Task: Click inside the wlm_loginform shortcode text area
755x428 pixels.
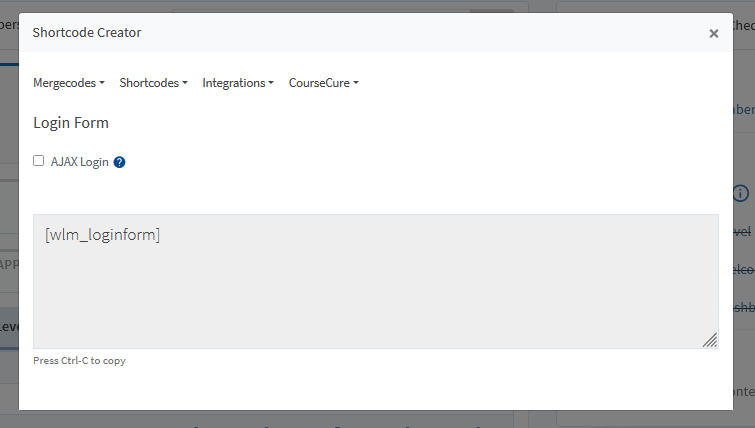Action: click(x=376, y=281)
